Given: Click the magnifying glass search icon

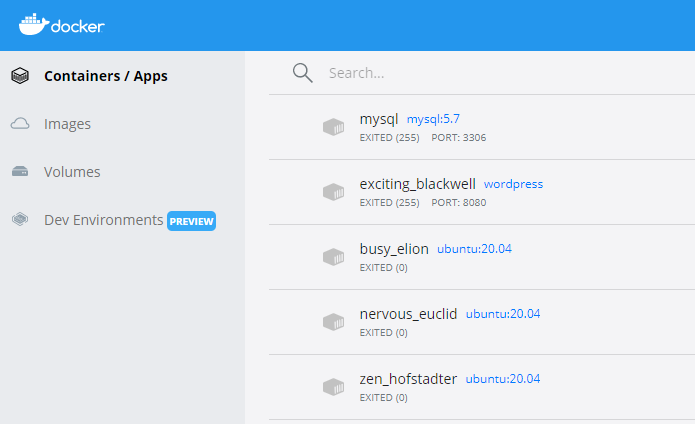Looking at the screenshot, I should click(x=303, y=73).
